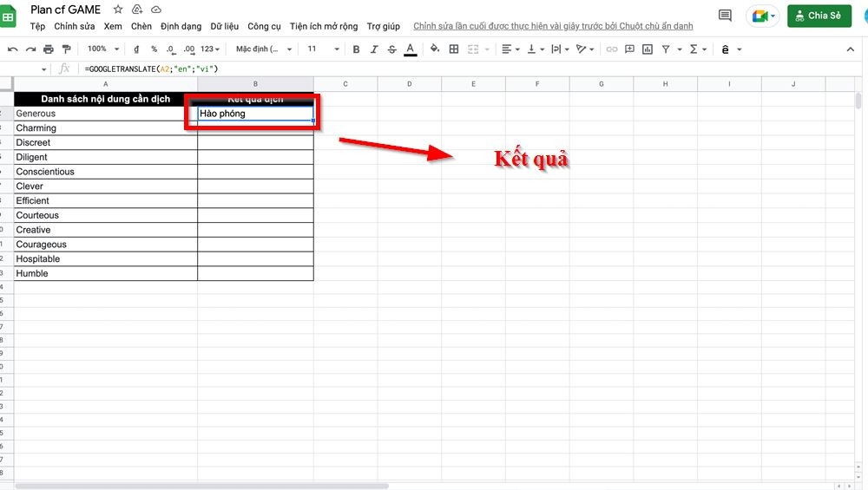This screenshot has width=868, height=490.
Task: Open the Định dạng menu
Action: [181, 26]
